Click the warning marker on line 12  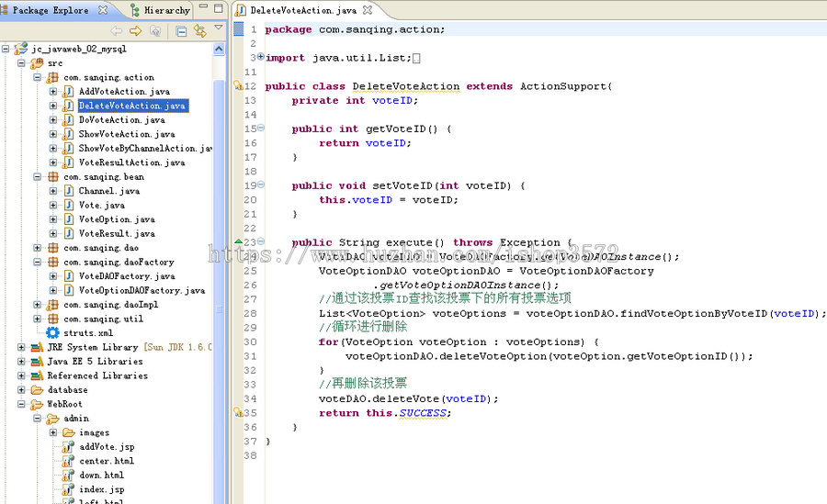click(238, 86)
